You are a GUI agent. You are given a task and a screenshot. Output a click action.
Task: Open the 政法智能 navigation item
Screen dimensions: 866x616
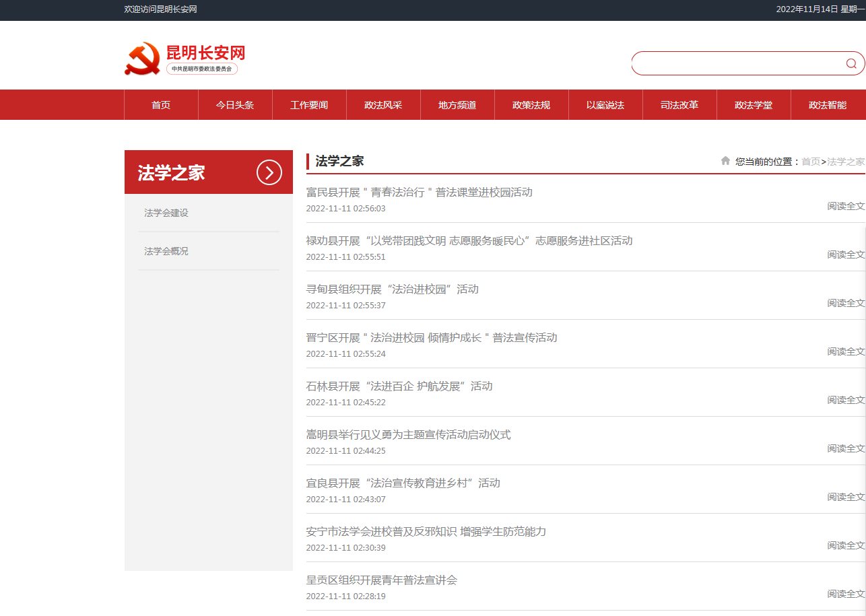tap(828, 105)
